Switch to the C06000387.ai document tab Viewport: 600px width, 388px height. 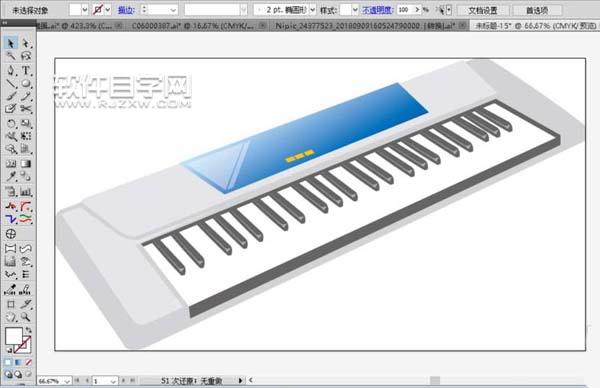192,26
